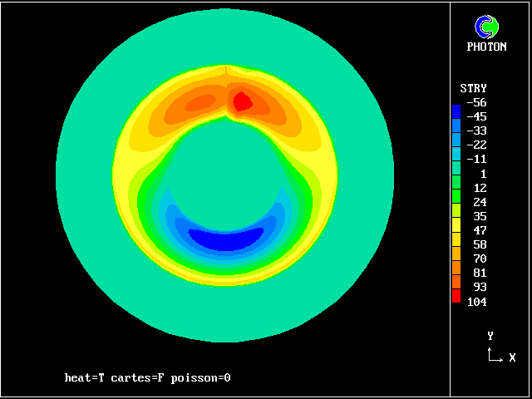Image resolution: width=532 pixels, height=399 pixels.
Task: Click the STRY legend title
Action: (474, 88)
